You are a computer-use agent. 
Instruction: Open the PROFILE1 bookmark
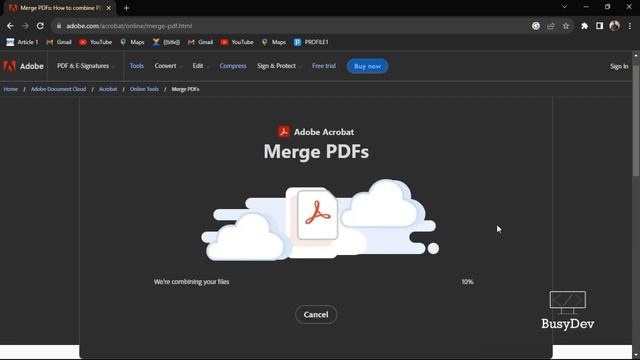[x=311, y=42]
